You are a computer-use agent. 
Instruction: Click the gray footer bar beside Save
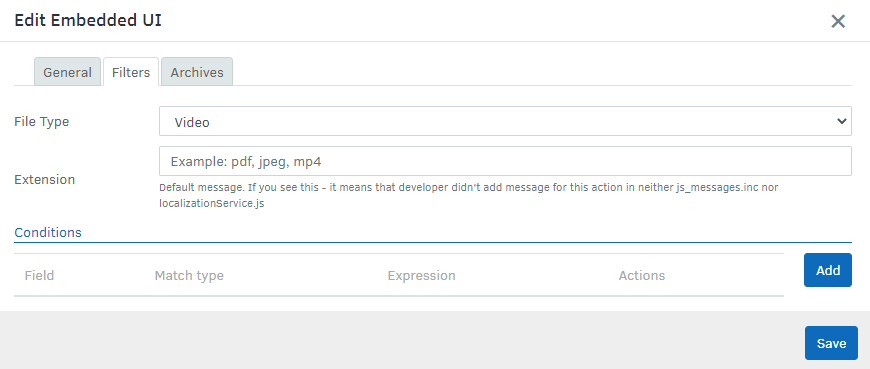tap(399, 340)
